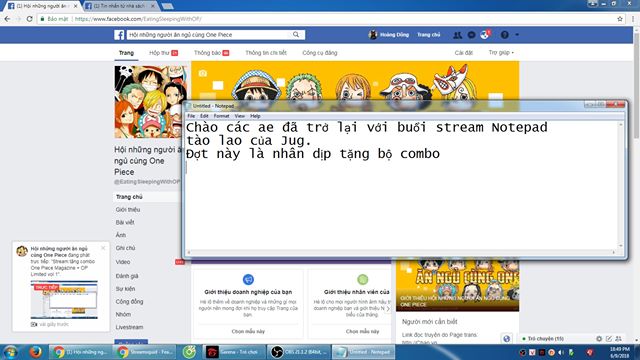Open Notepad File menu
The image size is (640, 360).
click(191, 116)
